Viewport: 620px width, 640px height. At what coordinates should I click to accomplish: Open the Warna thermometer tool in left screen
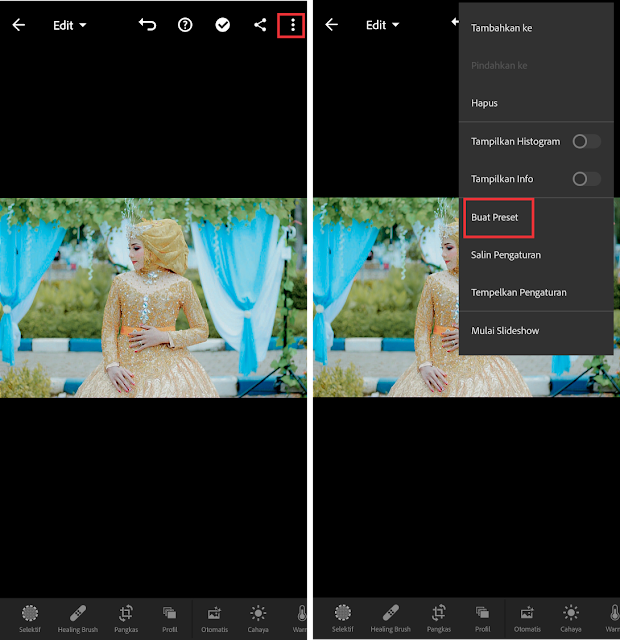pyautogui.click(x=301, y=618)
